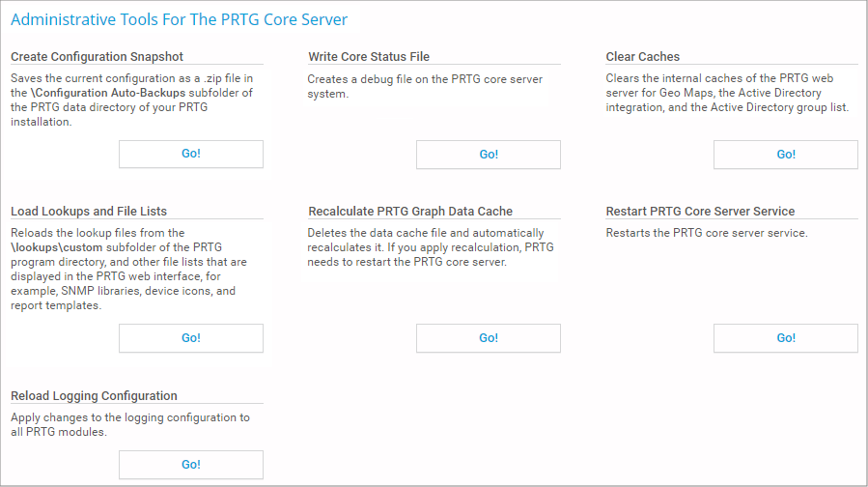Click the Clear Caches heading

[x=643, y=57]
